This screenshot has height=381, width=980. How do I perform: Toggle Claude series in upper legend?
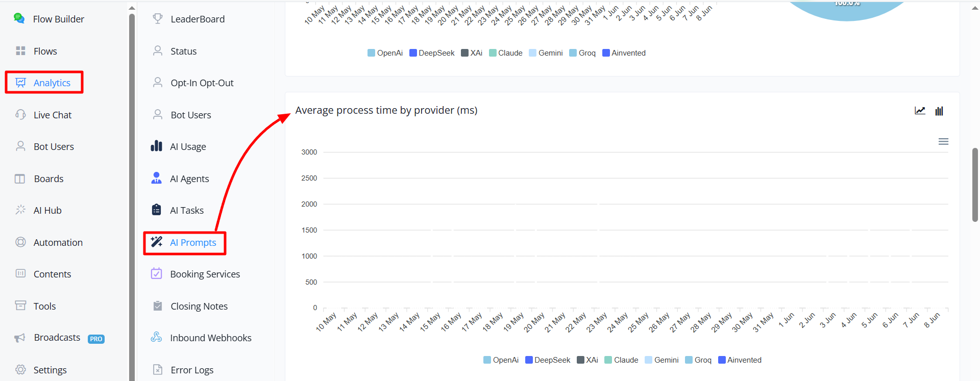(506, 53)
